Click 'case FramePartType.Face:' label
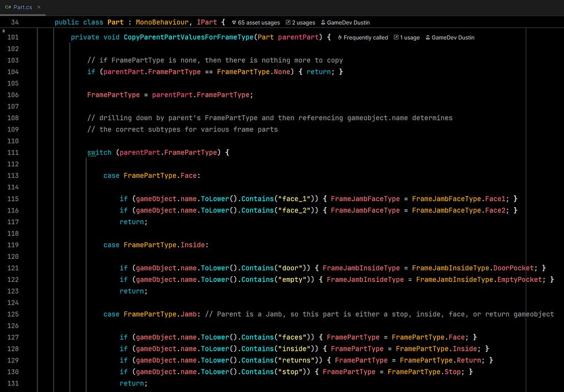Screen dimensions: 564x392 152,176
